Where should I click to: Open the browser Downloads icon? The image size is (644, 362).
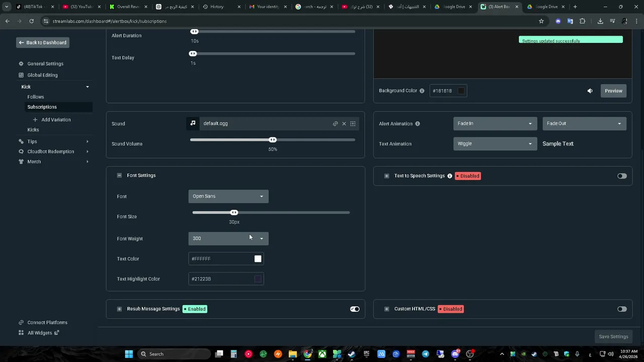click(600, 21)
